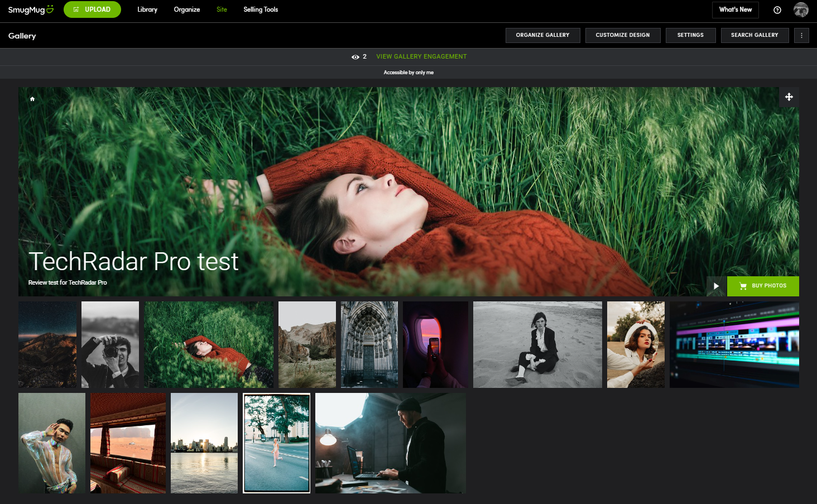817x504 pixels.
Task: Select the cathedral doorway photo thumbnail
Action: (x=369, y=344)
